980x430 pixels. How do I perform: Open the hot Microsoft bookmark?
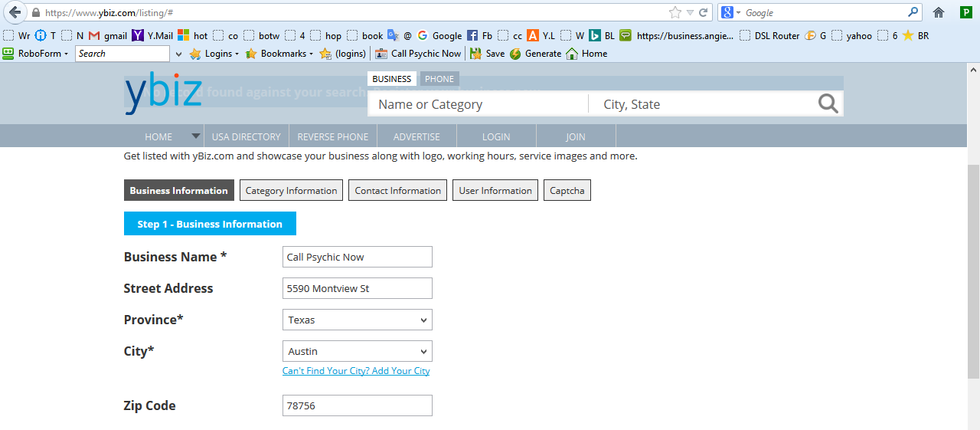[193, 35]
